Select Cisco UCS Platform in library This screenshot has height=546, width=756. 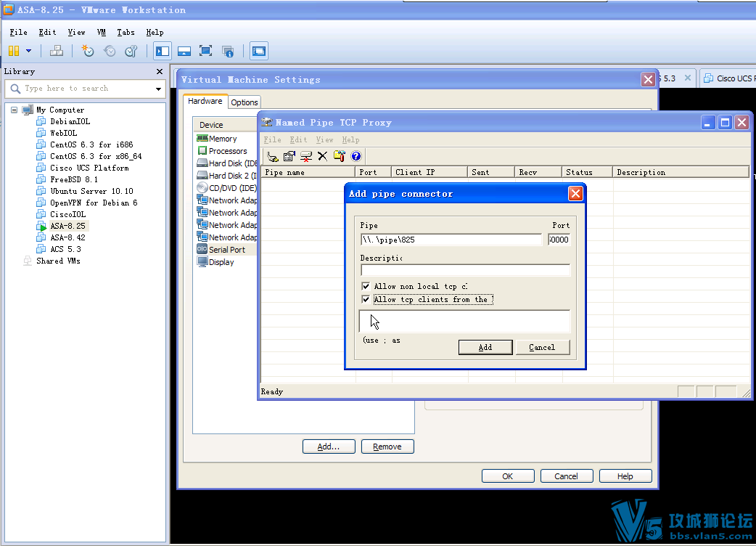pos(90,168)
